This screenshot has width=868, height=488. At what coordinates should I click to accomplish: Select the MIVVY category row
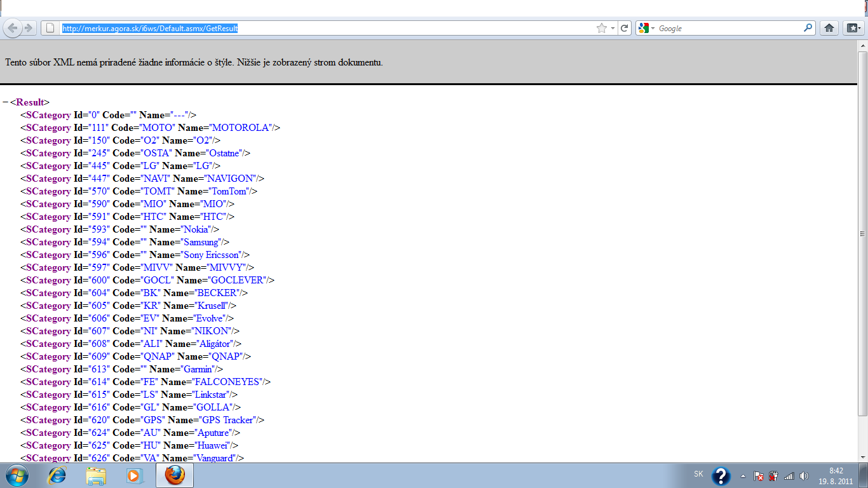(x=137, y=268)
